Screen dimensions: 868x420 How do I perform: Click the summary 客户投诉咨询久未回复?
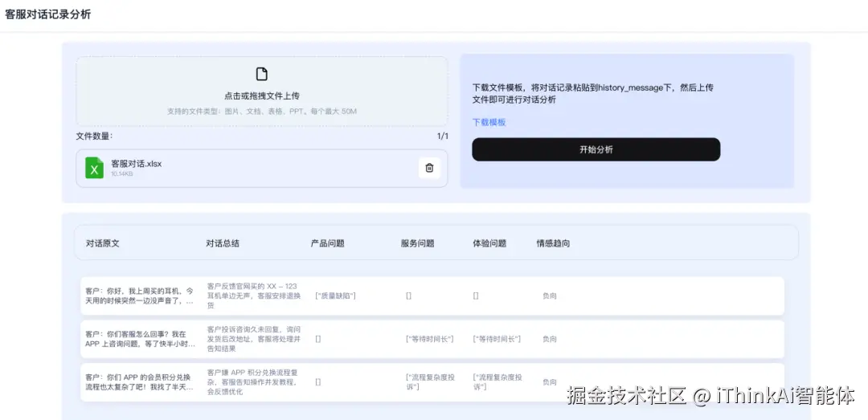pyautogui.click(x=253, y=339)
